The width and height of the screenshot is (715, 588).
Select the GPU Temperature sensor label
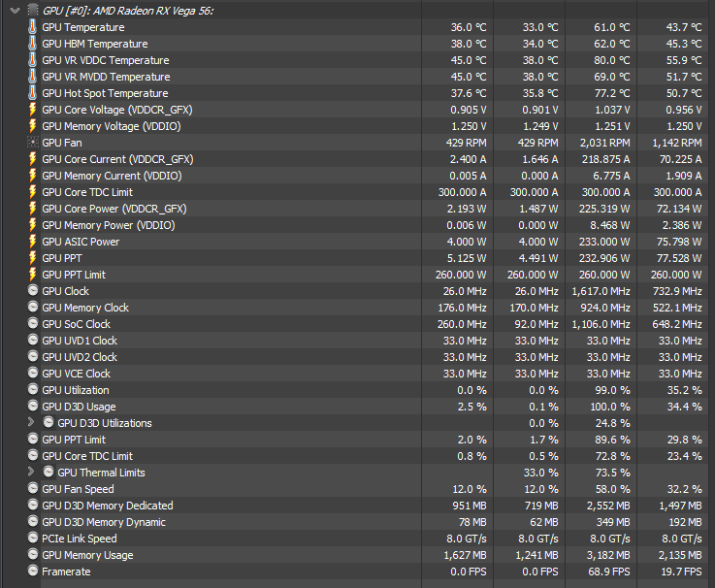tap(83, 27)
